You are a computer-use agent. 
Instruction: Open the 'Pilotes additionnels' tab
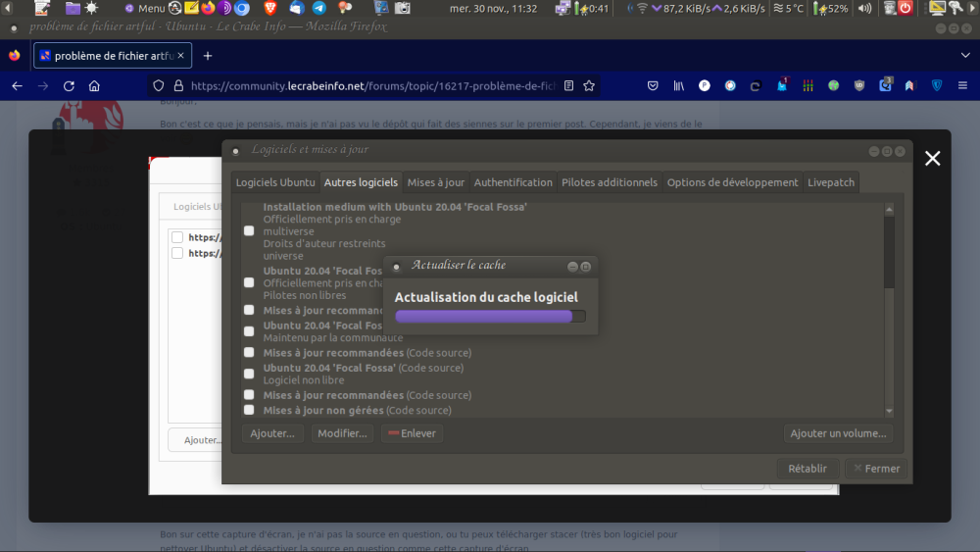click(x=610, y=182)
